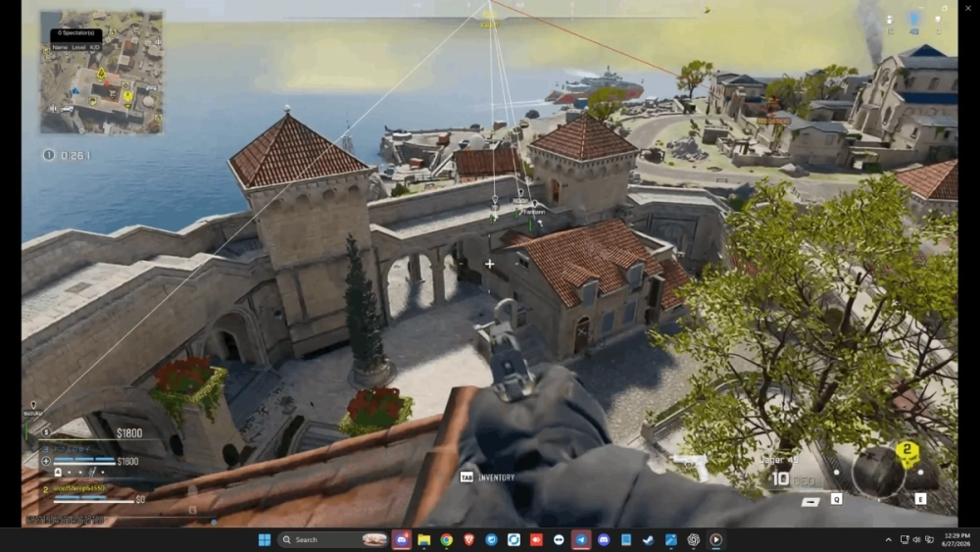Viewport: 980px width, 552px height.
Task: Open the highlighted Telegram taskbar icon
Action: tap(581, 539)
